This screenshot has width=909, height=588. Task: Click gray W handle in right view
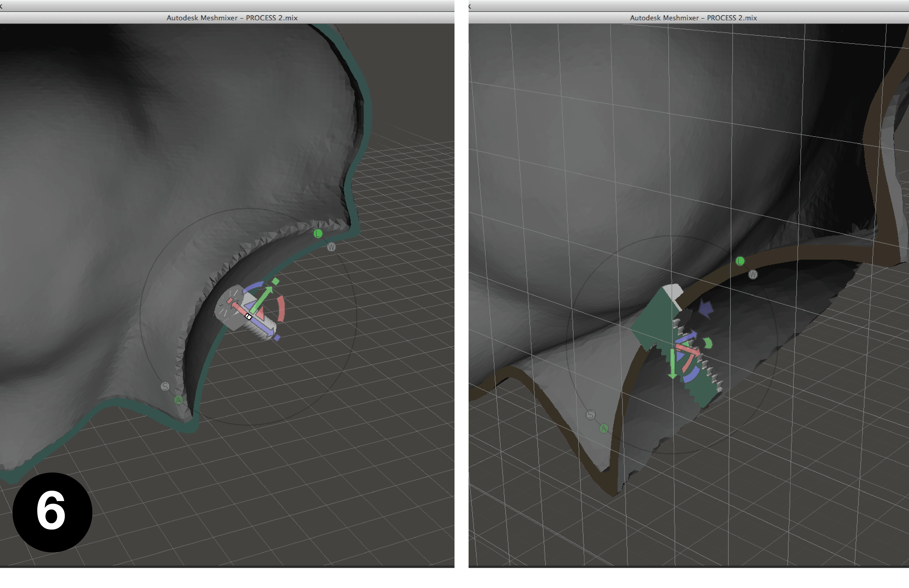753,274
